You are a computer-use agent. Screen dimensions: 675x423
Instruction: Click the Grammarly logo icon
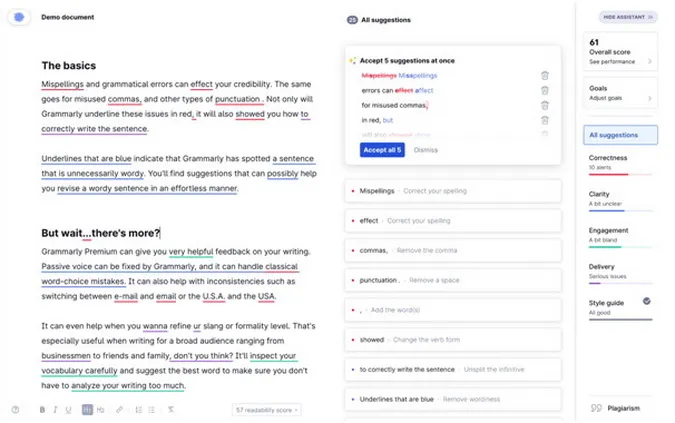pyautogui.click(x=19, y=17)
